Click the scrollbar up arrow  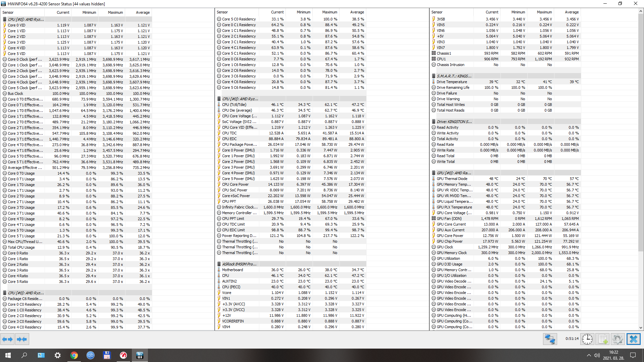point(641,11)
